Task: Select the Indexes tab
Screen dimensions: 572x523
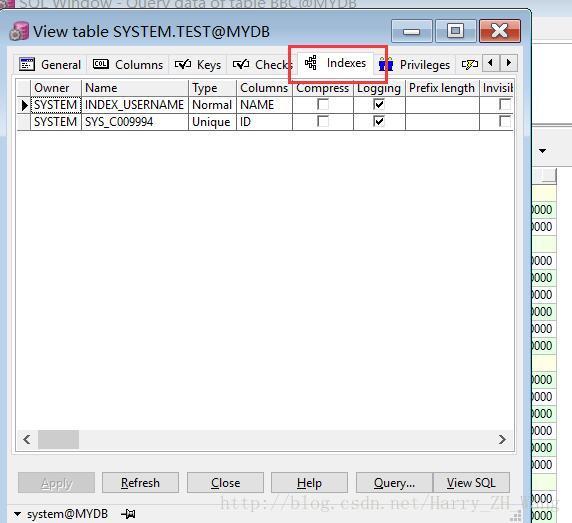Action: 336,63
